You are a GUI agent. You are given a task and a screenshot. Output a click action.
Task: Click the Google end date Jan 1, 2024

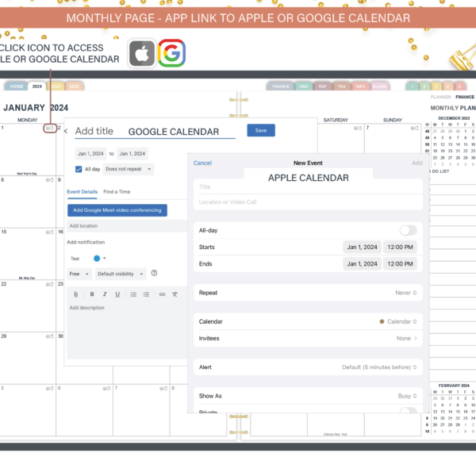(132, 154)
